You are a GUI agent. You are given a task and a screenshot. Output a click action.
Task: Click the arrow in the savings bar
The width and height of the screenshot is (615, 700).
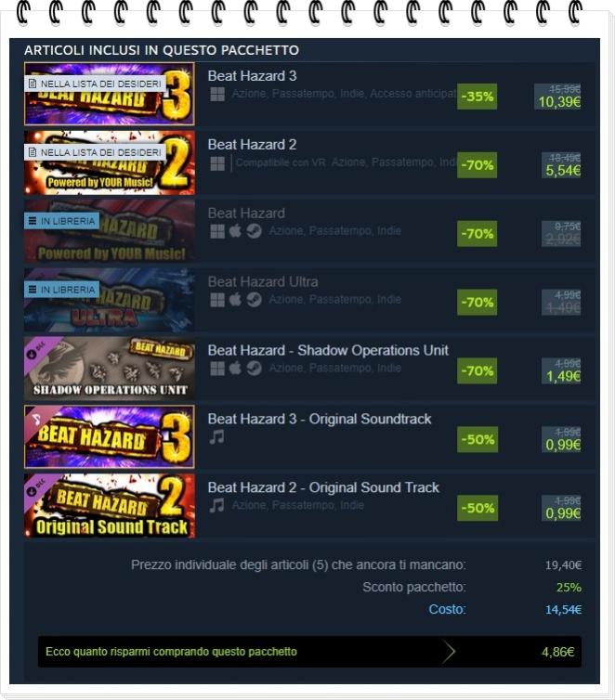pos(448,652)
